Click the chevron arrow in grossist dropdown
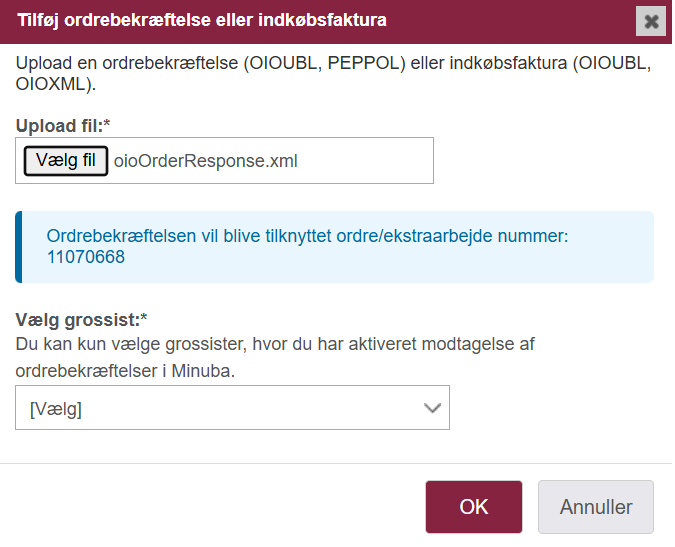The height and width of the screenshot is (547, 675). coord(432,408)
